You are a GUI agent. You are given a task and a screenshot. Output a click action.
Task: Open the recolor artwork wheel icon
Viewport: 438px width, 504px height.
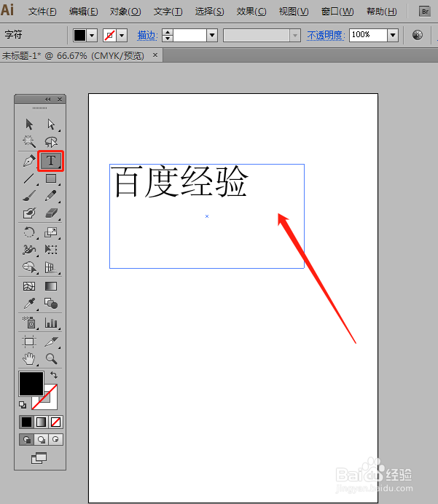tap(418, 35)
